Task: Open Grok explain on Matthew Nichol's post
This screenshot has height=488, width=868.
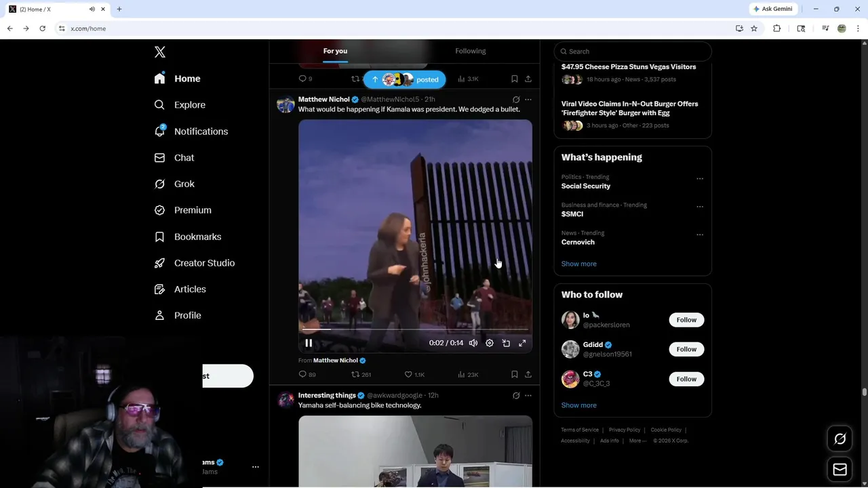Action: pyautogui.click(x=516, y=100)
